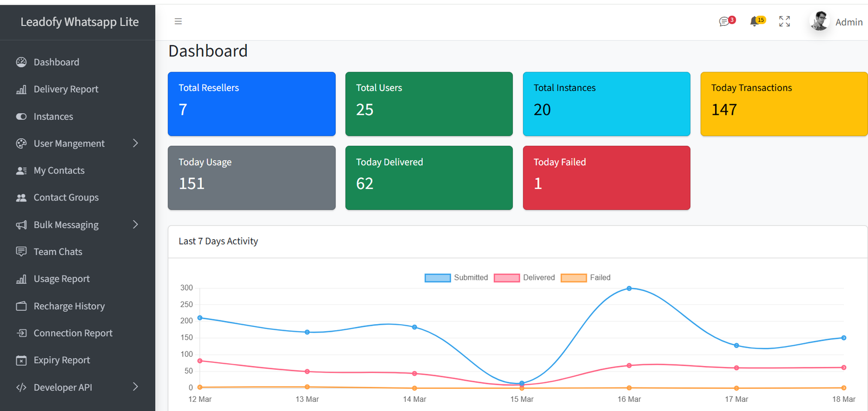Click Submitted data point on 18 Mar
868x411 pixels.
pyautogui.click(x=844, y=338)
